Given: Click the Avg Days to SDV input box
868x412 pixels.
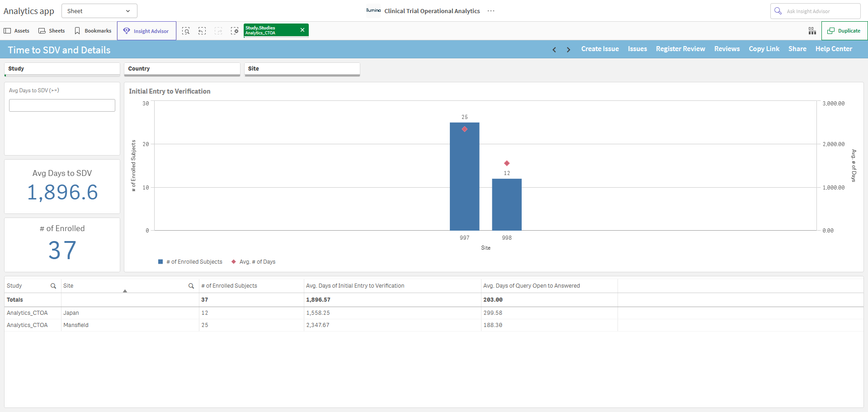Looking at the screenshot, I should tap(62, 105).
